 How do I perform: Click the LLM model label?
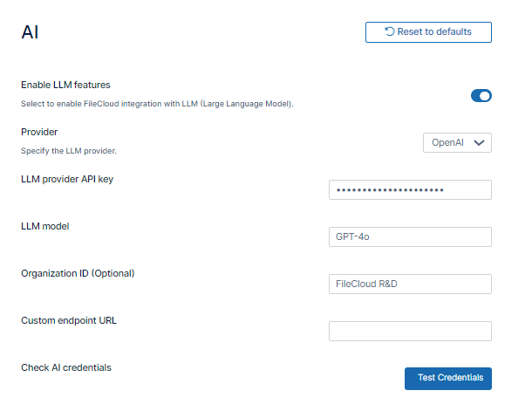coord(44,227)
